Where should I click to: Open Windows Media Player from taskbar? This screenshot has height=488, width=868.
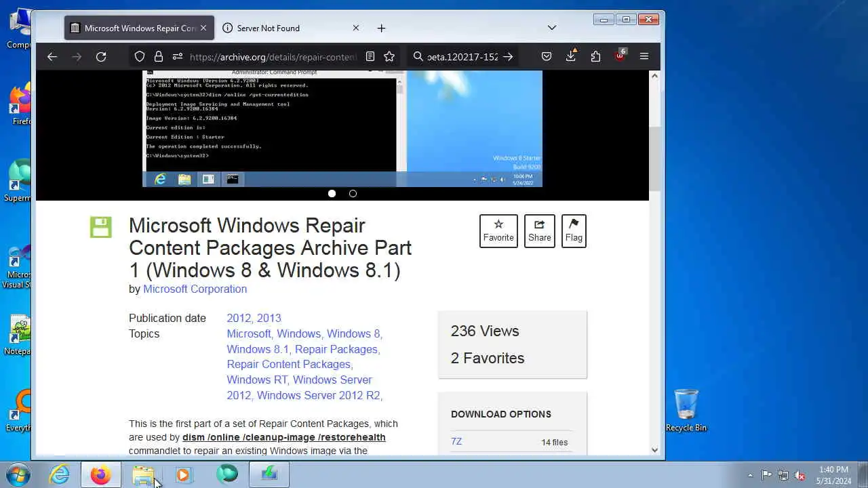(x=184, y=474)
